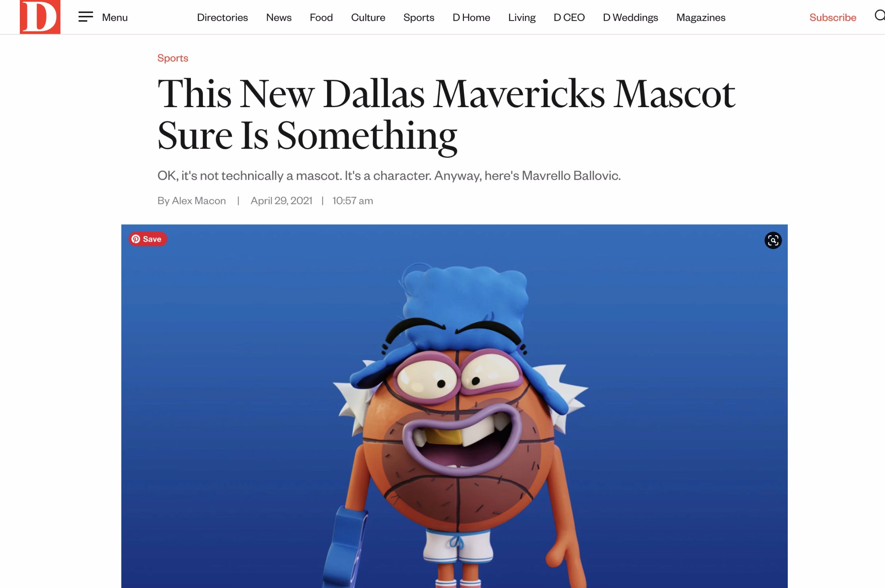
Task: Open author Alex Macon's page
Action: click(x=198, y=201)
